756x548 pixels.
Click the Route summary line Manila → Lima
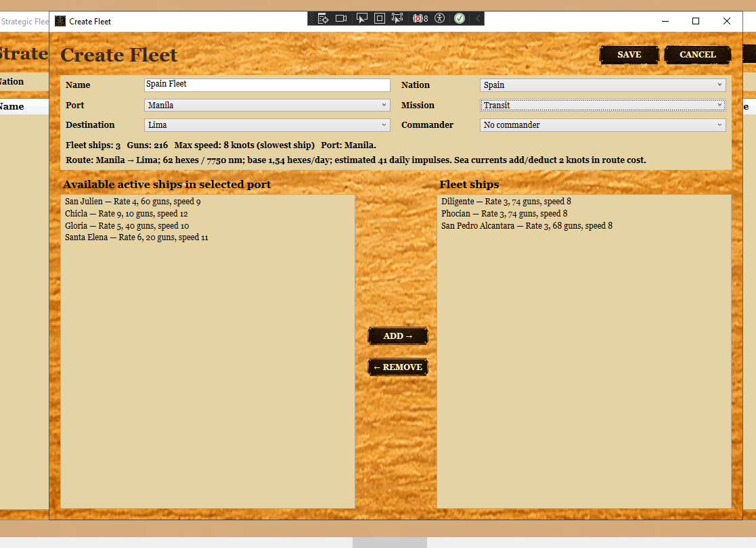356,160
